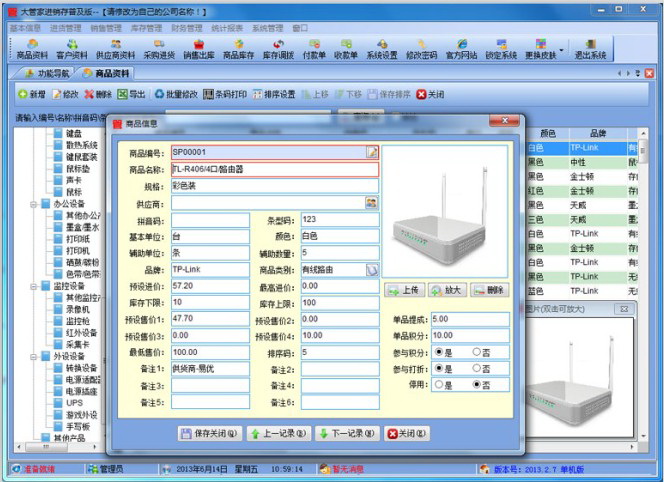Open 基本信息 menu
The height and width of the screenshot is (482, 664).
pyautogui.click(x=25, y=28)
